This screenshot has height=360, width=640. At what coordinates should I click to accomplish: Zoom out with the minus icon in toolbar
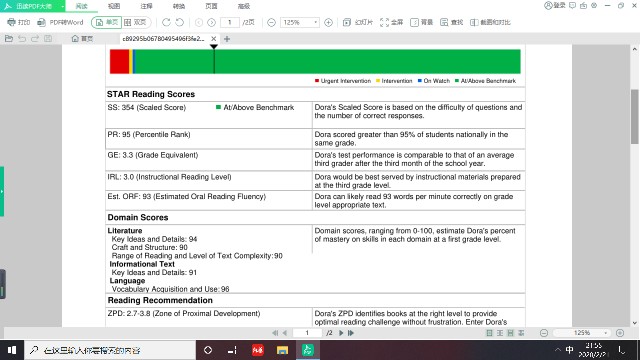[x=271, y=22]
